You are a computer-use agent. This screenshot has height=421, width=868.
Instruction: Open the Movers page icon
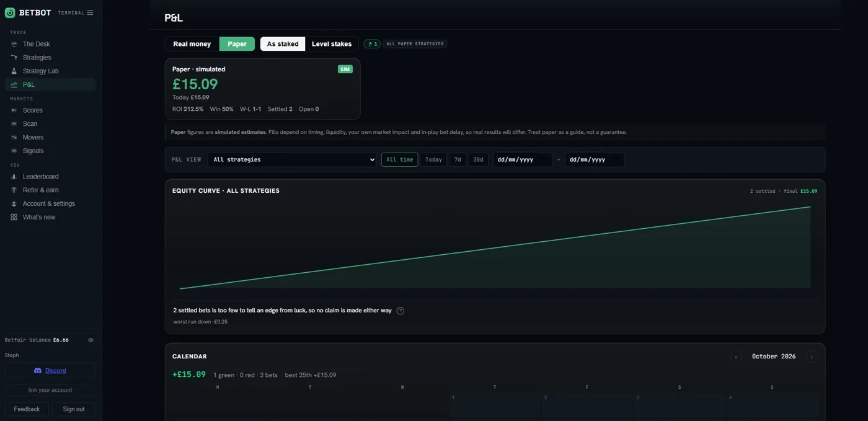(14, 138)
